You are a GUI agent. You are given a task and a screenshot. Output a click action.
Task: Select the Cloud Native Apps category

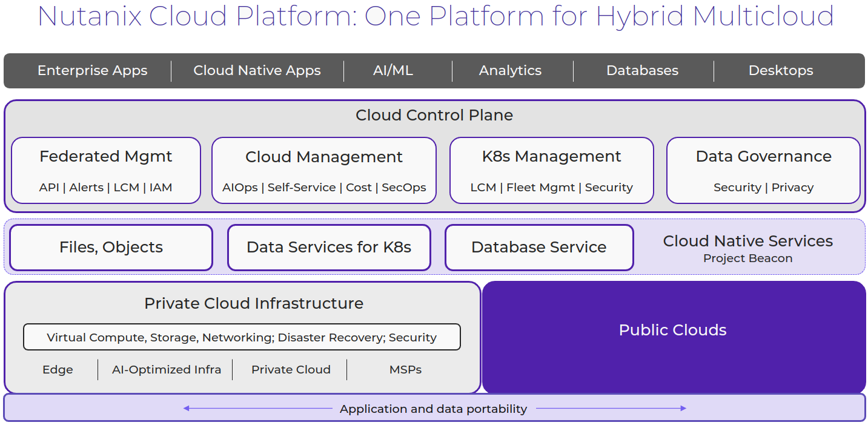pos(257,71)
